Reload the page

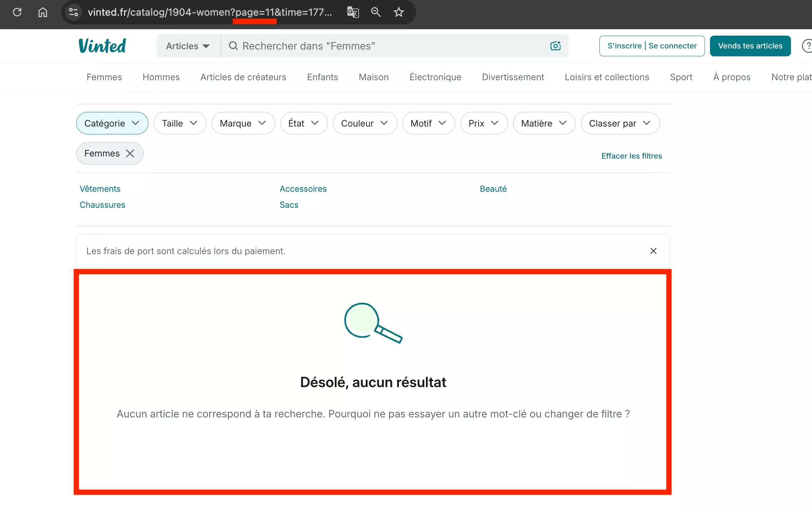pos(17,12)
